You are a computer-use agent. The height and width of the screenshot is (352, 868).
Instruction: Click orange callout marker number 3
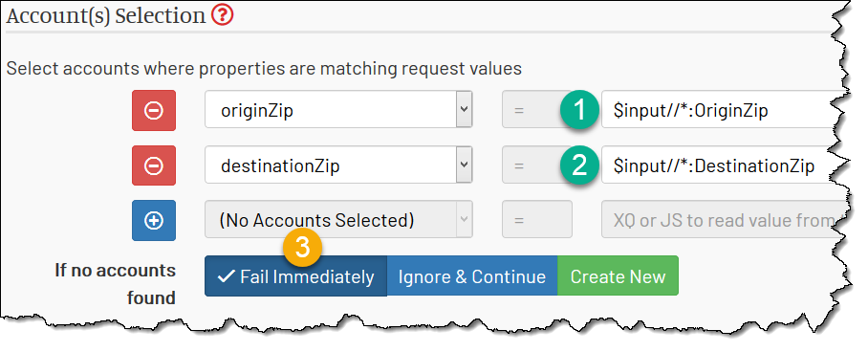coord(303,247)
